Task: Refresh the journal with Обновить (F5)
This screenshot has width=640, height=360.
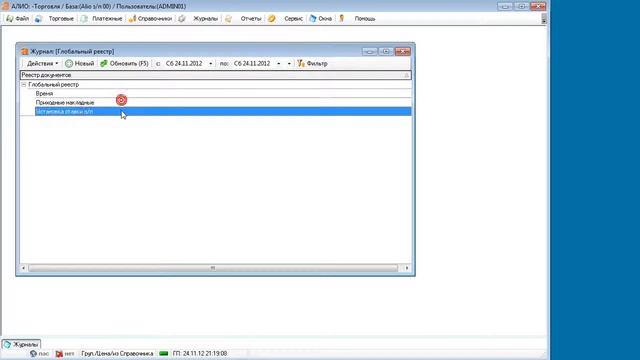Action: (124, 64)
